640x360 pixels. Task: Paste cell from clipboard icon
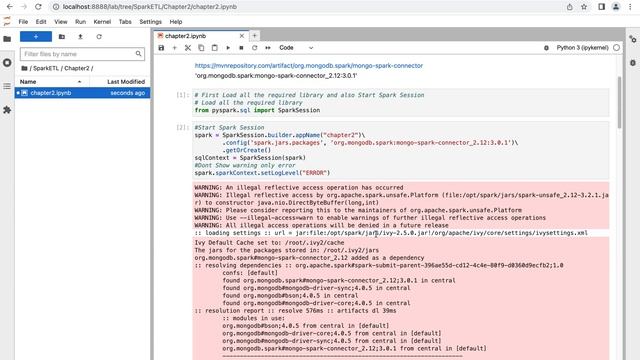point(215,48)
